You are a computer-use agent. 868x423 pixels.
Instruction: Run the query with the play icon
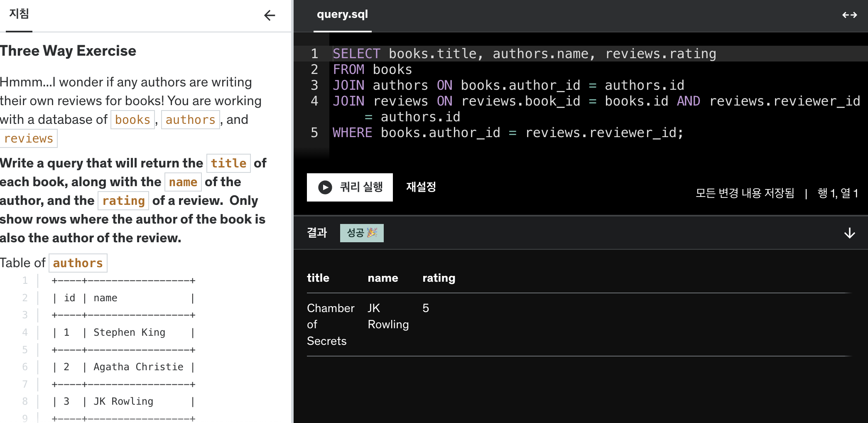325,187
